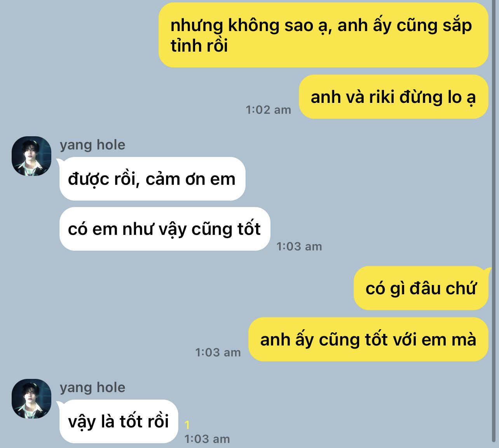The image size is (499, 448).
Task: Click the lower "yang hole" sender name
Action: tap(92, 387)
